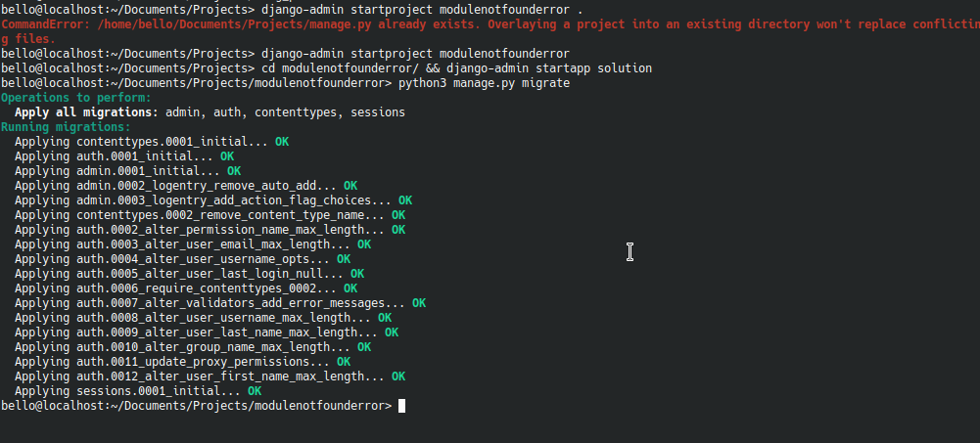Image resolution: width=980 pixels, height=443 pixels.
Task: Click the 'Applying auth.0001_initial...' line
Action: pos(114,156)
